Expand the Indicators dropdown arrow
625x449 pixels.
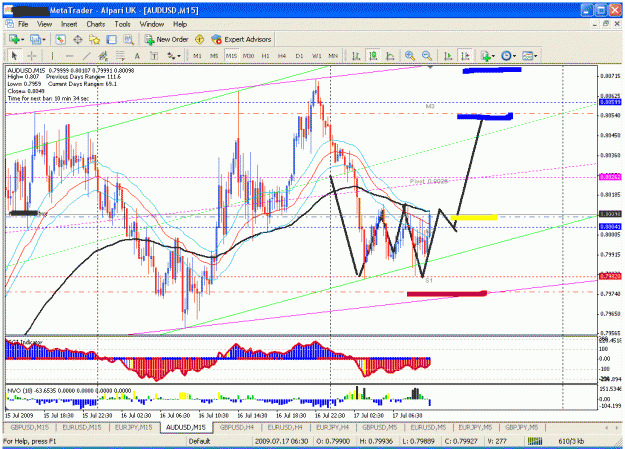[x=493, y=56]
